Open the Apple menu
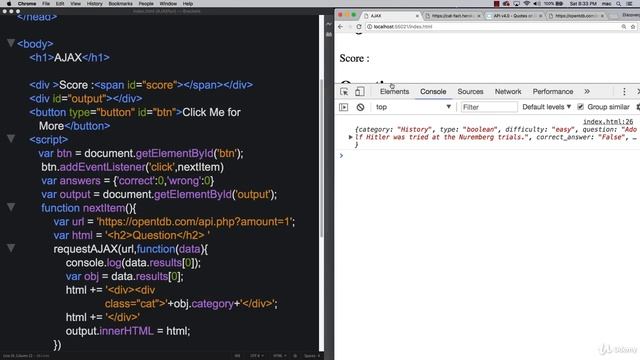Screen dimensions: 640x360 [9, 4]
